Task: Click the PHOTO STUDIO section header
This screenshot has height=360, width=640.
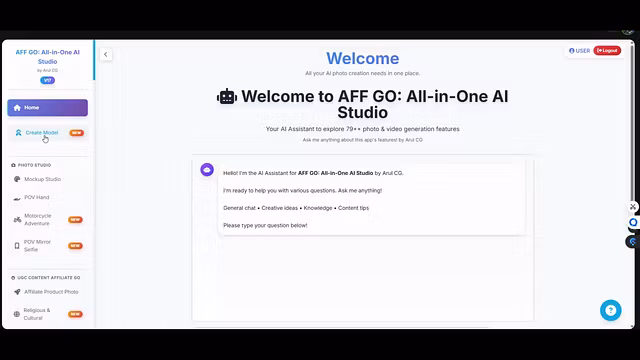Action: 31,165
